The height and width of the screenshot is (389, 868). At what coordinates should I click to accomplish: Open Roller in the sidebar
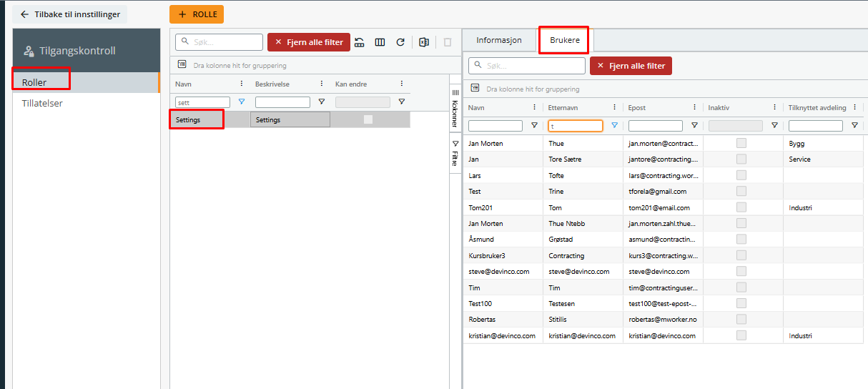tap(86, 82)
